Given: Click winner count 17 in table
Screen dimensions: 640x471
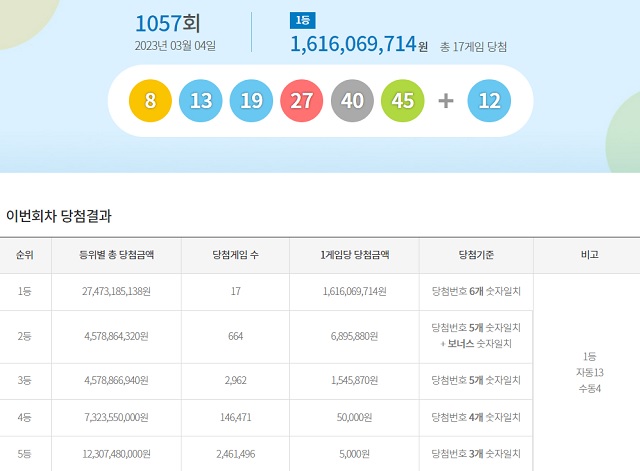Looking at the screenshot, I should pos(236,291).
